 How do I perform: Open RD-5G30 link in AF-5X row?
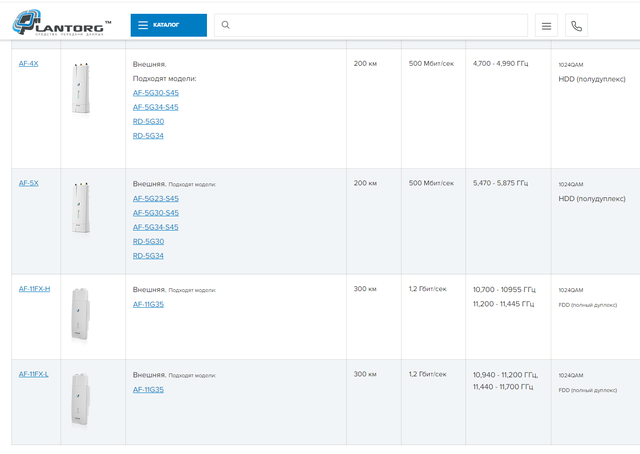pyautogui.click(x=149, y=242)
